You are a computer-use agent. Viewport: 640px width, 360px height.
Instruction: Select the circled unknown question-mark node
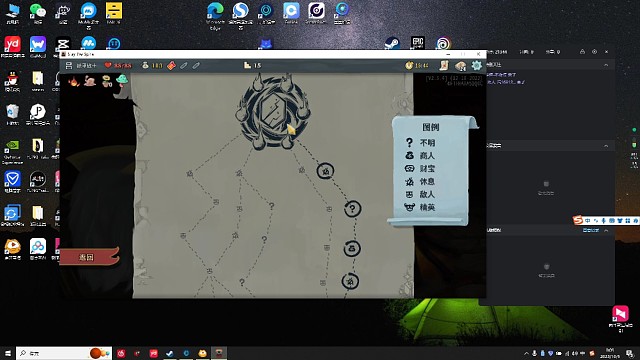pos(352,209)
